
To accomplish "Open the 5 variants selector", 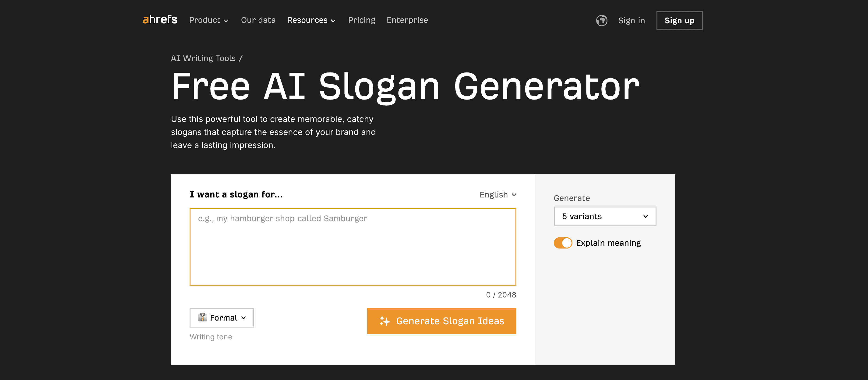I will pyautogui.click(x=605, y=216).
